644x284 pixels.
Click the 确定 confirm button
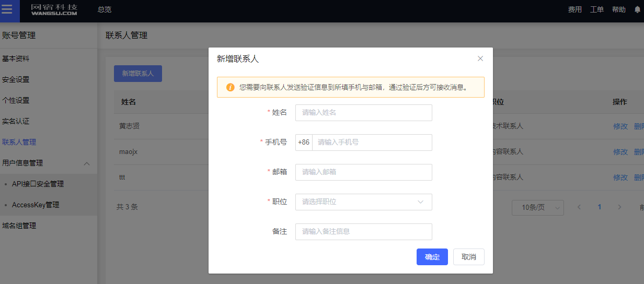pos(432,257)
